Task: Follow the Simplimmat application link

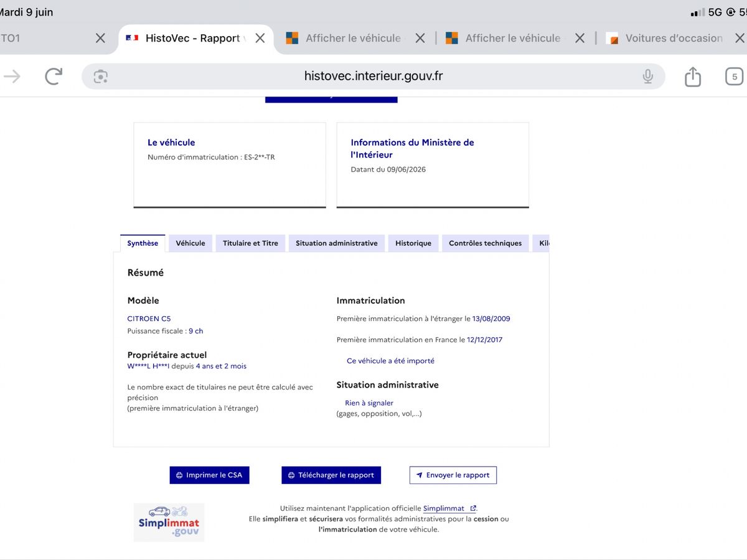Action: (449, 508)
